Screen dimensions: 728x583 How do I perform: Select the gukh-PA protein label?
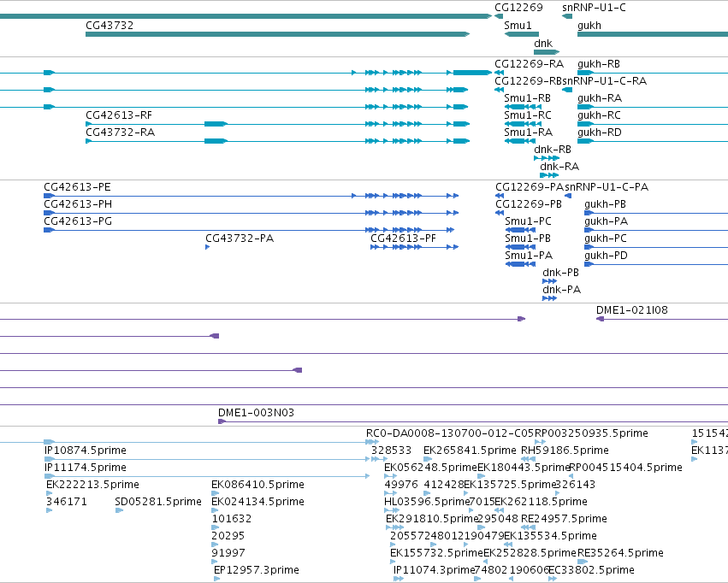(x=606, y=221)
